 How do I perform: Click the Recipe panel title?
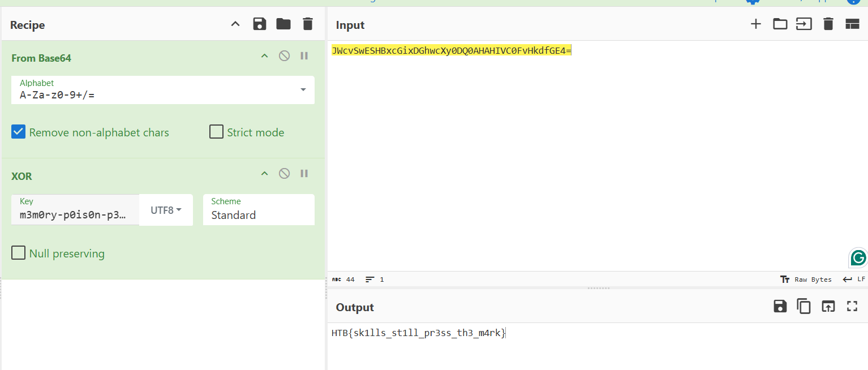28,25
